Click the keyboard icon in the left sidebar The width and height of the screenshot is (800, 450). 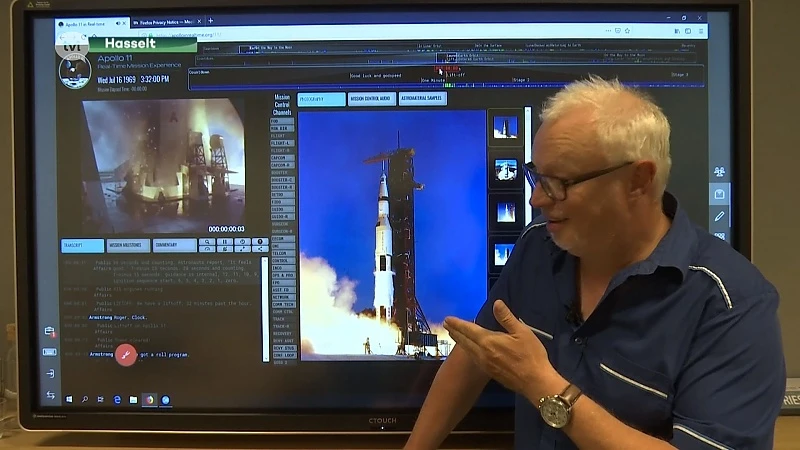point(49,352)
